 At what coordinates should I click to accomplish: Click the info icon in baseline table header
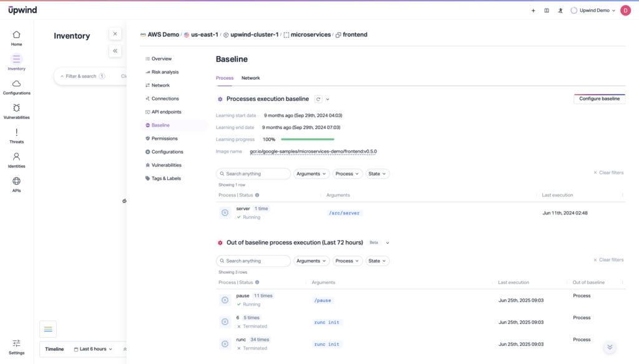(x=257, y=195)
